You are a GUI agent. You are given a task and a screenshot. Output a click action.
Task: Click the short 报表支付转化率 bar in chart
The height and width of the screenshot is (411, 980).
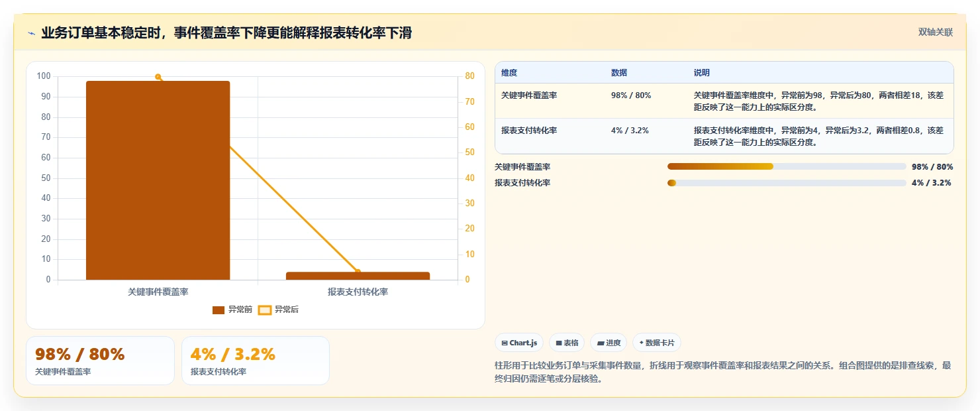pyautogui.click(x=358, y=276)
